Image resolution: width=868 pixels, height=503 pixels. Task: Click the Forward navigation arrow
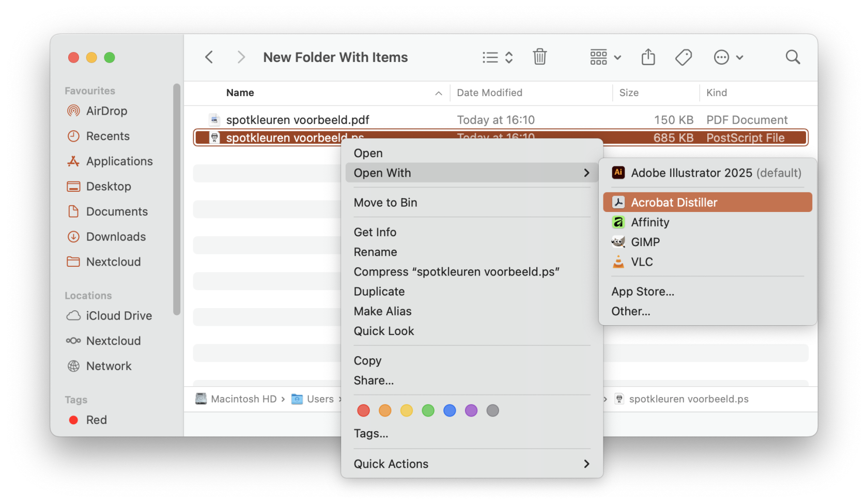(241, 57)
